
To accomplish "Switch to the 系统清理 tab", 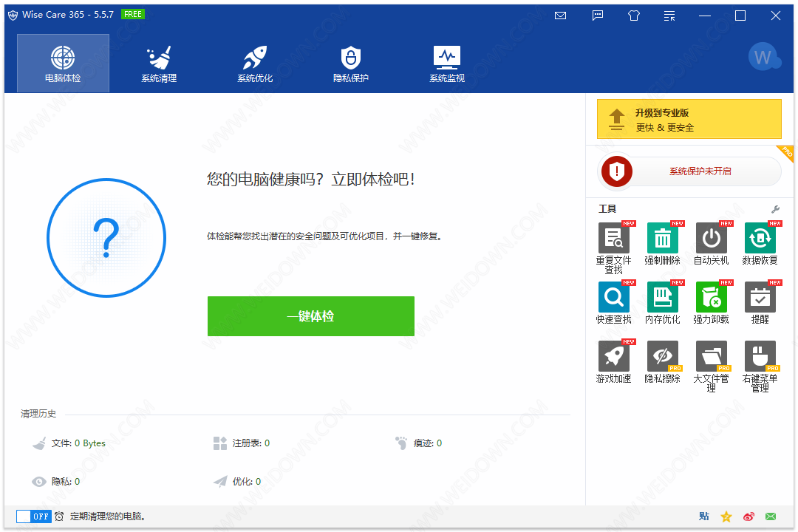I will coord(159,63).
